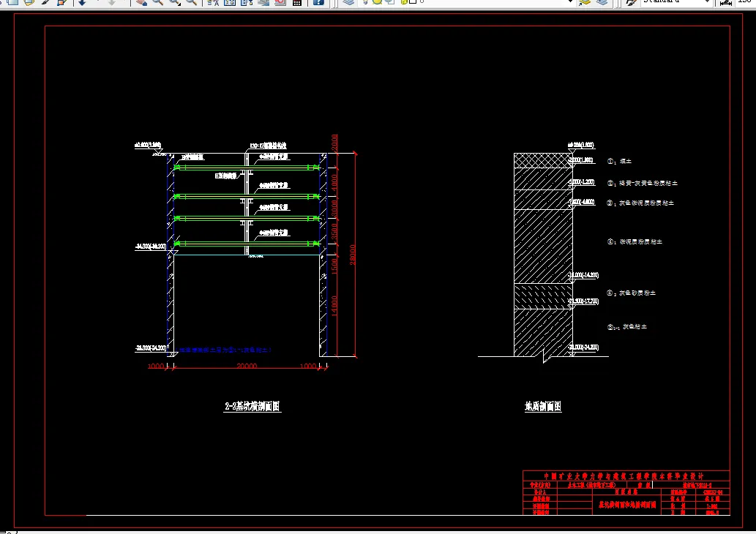Select the title 2-2基坑横剖面图
This screenshot has height=534, width=756.
tap(252, 406)
